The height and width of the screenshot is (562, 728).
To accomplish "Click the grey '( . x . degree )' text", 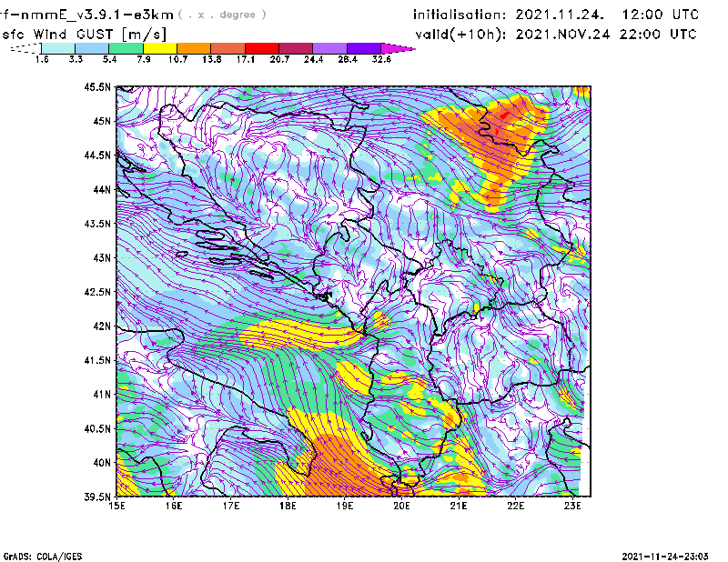I will 222,15.
